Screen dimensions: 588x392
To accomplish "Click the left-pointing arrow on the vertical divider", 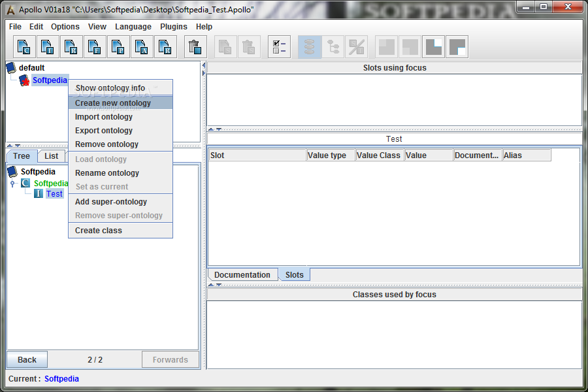I will (204, 65).
